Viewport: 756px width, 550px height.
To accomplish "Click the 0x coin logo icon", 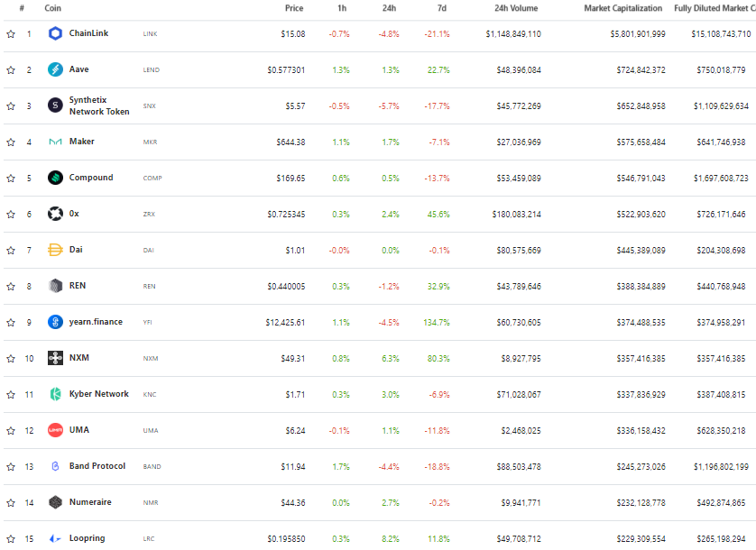I will tap(55, 214).
